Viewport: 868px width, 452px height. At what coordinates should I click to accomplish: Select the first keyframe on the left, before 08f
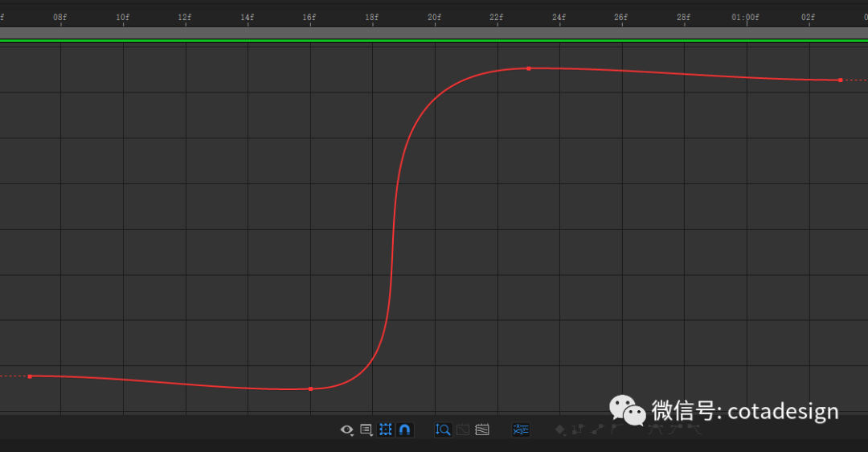pyautogui.click(x=30, y=376)
